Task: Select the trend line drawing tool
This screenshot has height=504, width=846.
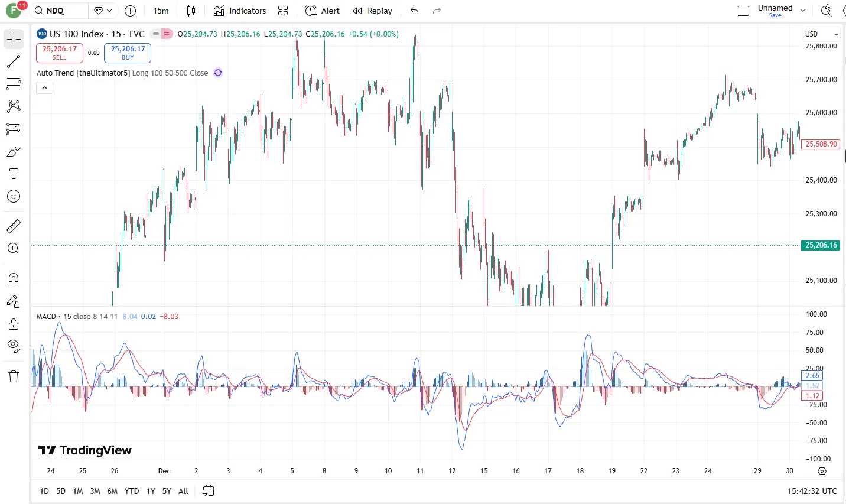Action: (x=14, y=61)
